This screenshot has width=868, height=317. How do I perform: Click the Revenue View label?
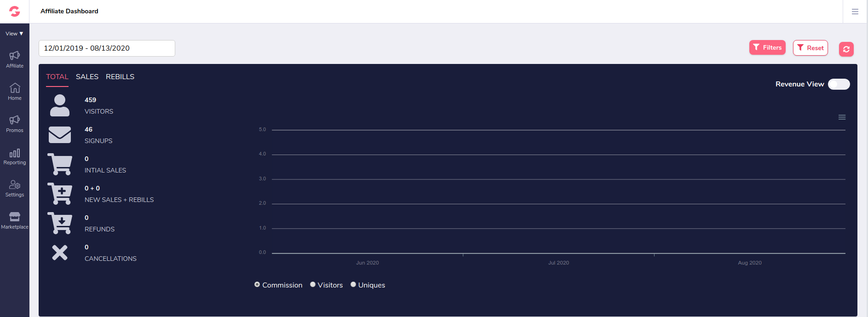coord(799,84)
